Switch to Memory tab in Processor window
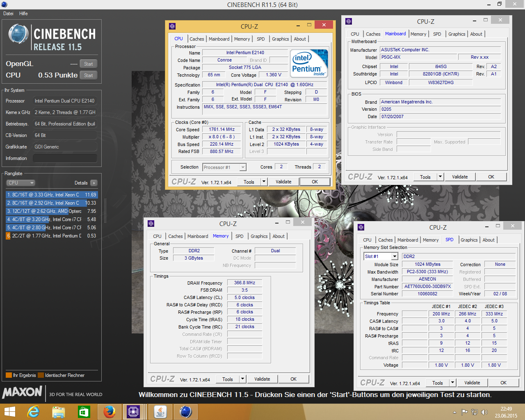The width and height of the screenshot is (525, 420). [242, 39]
